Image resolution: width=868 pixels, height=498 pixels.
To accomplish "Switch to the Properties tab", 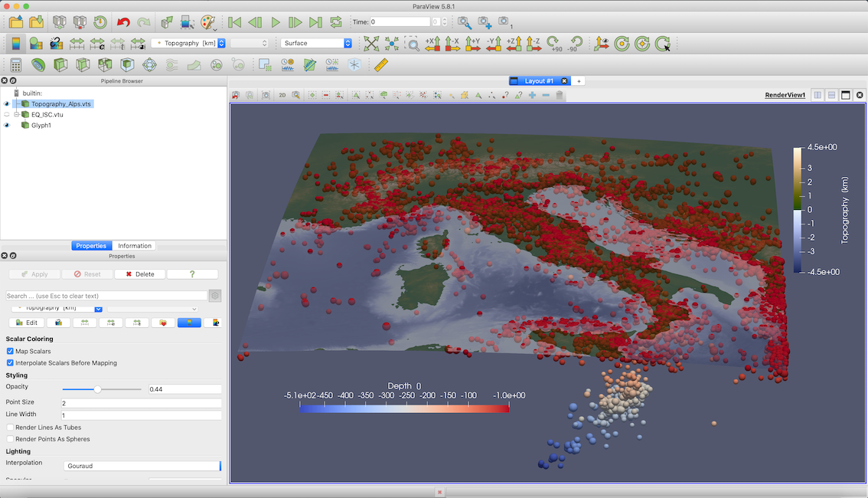I will (x=91, y=246).
